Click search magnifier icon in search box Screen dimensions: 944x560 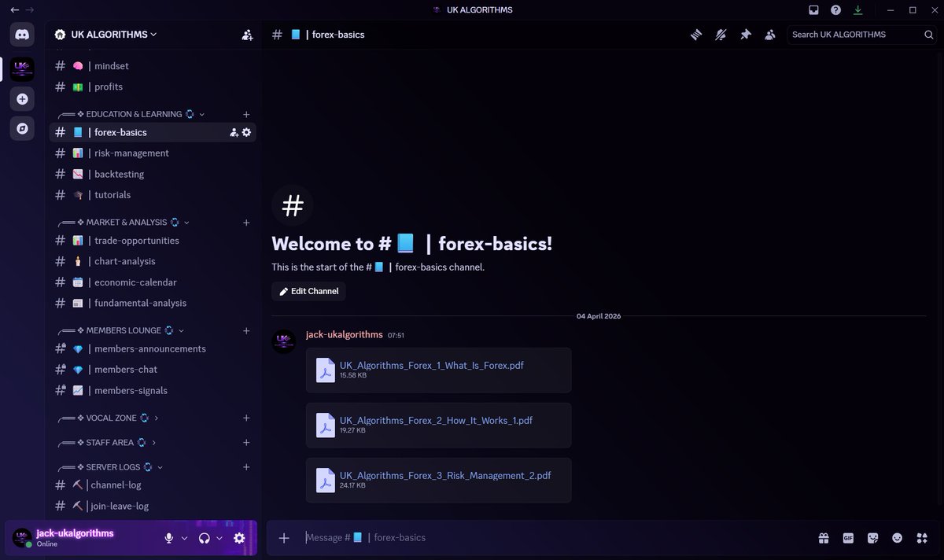click(x=929, y=35)
